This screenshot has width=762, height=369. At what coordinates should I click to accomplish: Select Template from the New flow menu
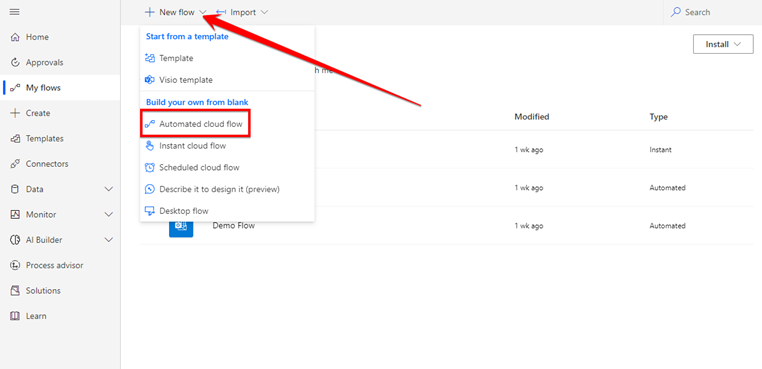(227, 58)
